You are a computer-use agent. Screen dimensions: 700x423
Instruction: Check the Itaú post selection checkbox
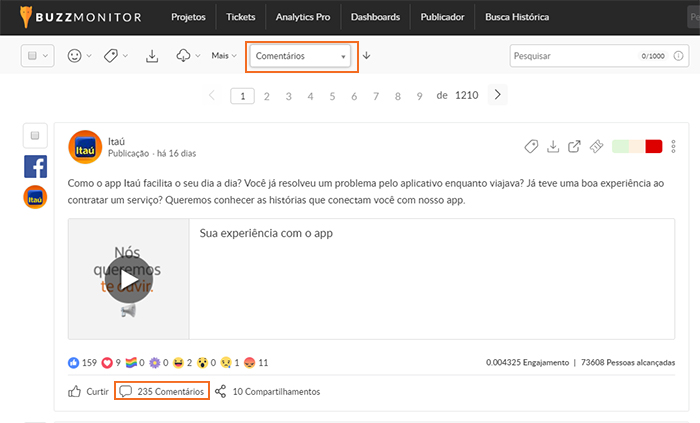34,135
